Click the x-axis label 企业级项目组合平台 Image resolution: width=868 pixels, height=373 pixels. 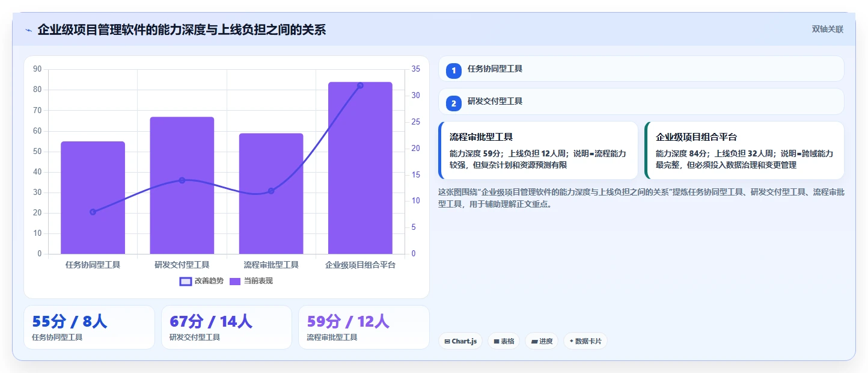tap(360, 265)
